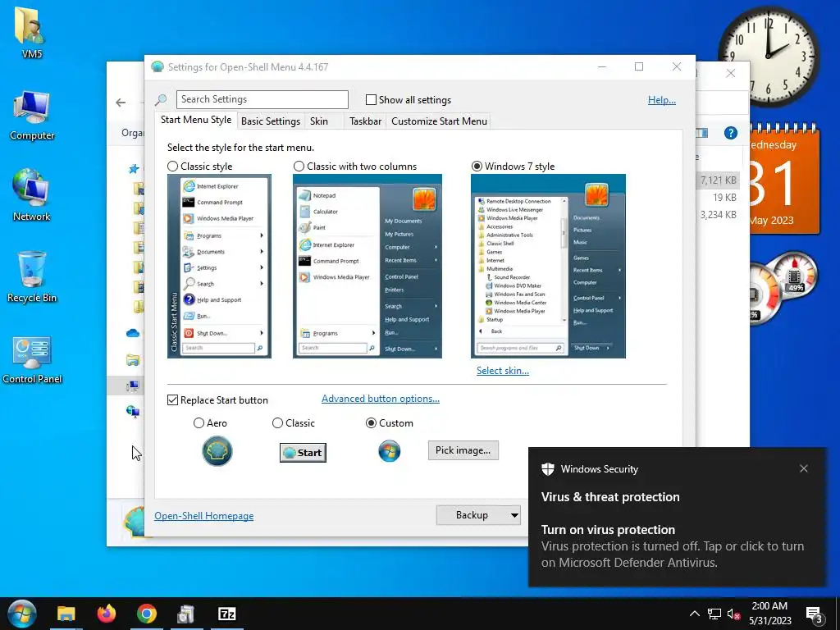
Task: Open the Action Center notifications icon
Action: (x=814, y=614)
